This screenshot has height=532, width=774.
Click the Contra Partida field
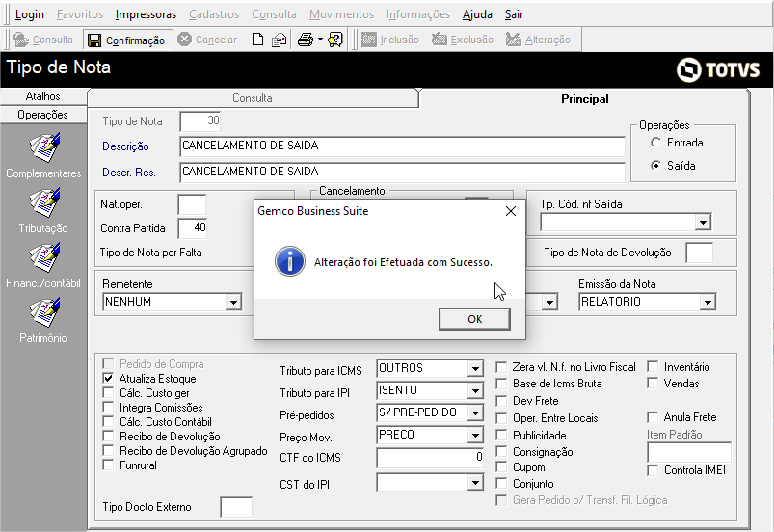click(193, 228)
